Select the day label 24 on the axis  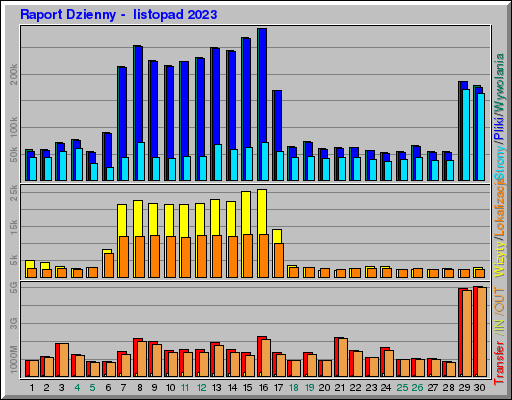click(x=386, y=388)
